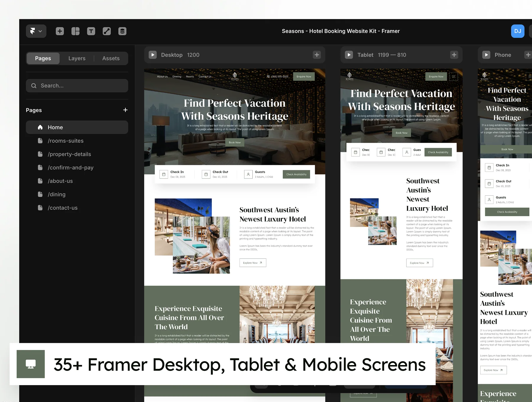532x402 pixels.
Task: Select the vector Path tool icon
Action: [107, 31]
